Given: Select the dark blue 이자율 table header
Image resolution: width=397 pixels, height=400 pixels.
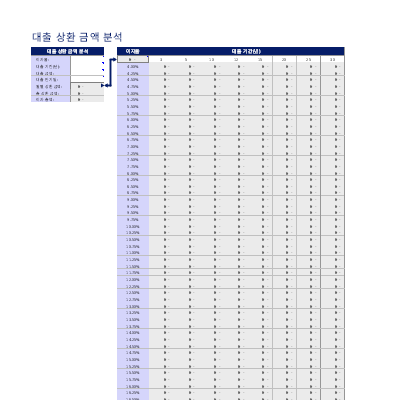Looking at the screenshot, I should pyautogui.click(x=133, y=51).
